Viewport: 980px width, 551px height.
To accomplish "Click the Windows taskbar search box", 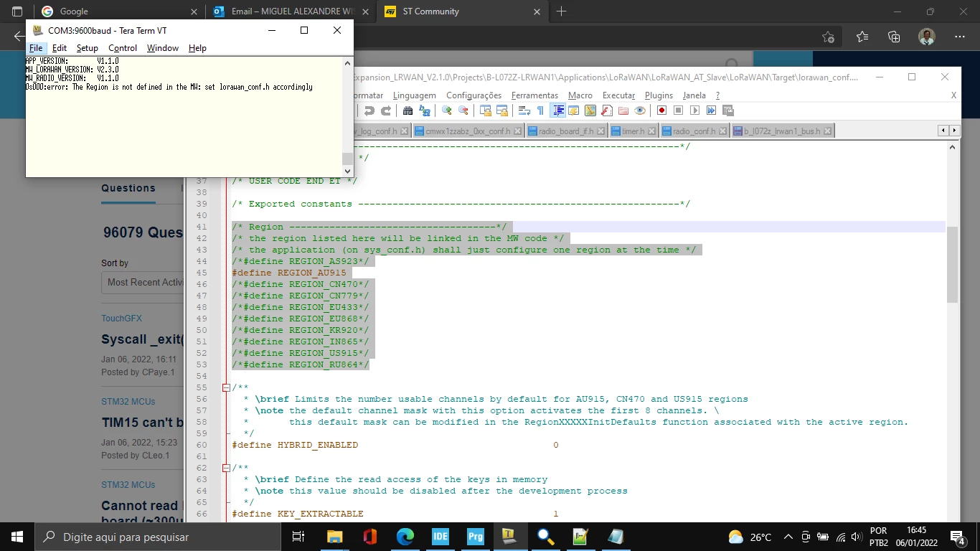I will coord(157,537).
